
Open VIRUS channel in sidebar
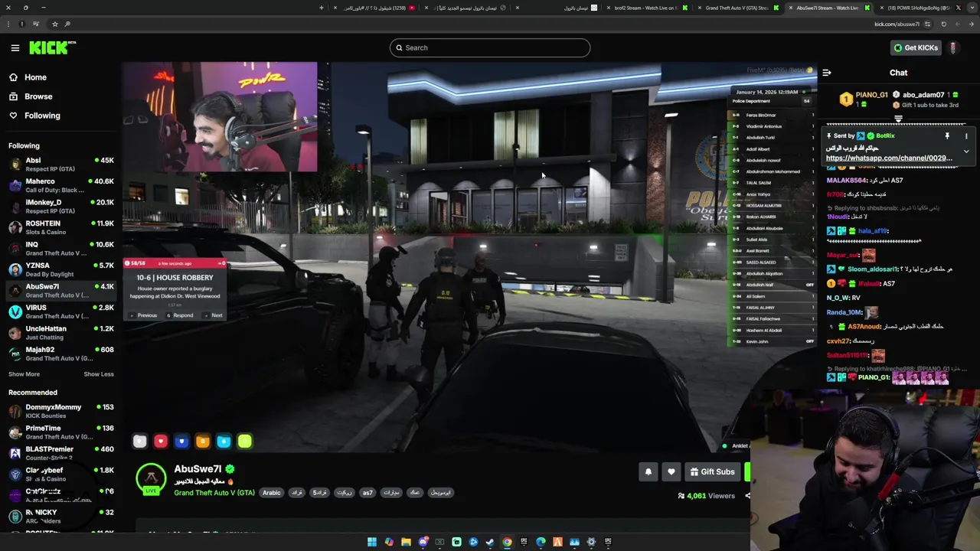click(x=61, y=311)
